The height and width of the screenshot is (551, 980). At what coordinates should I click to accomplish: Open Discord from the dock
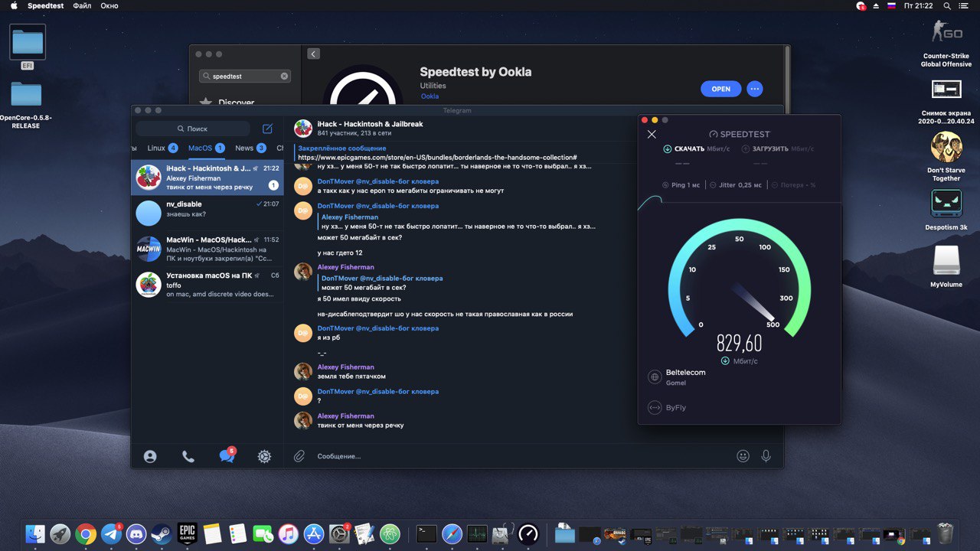coord(136,533)
